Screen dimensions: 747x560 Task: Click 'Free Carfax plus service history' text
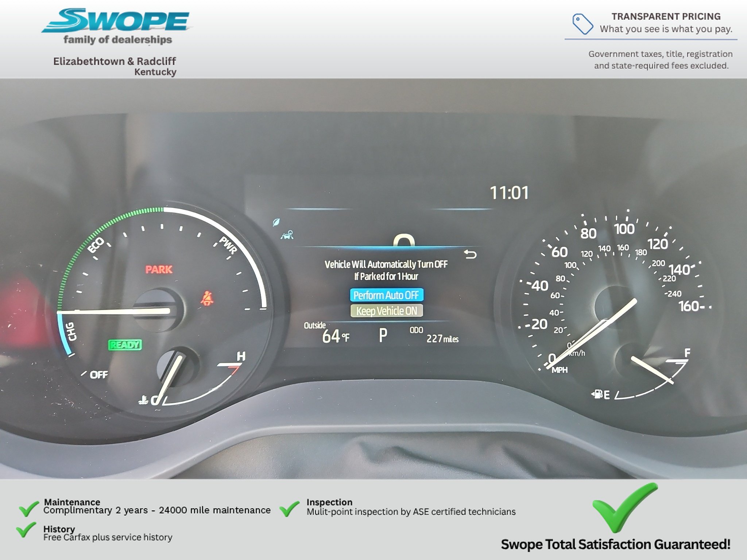[x=108, y=537]
